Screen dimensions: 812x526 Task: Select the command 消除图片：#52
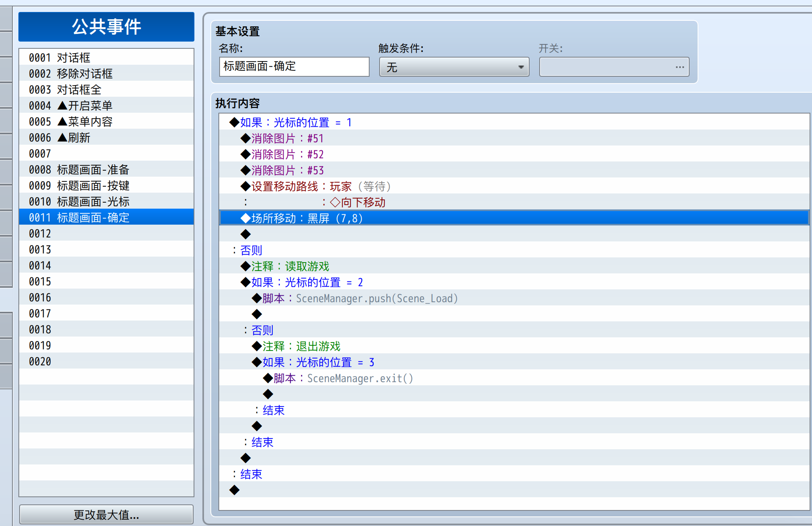click(514, 154)
